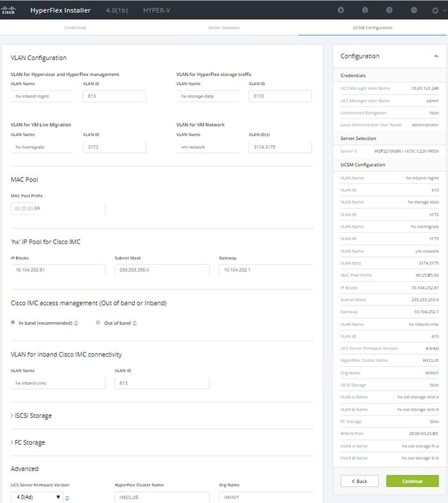448x503 pixels.
Task: Open the settings gear icon
Action: 435,11
